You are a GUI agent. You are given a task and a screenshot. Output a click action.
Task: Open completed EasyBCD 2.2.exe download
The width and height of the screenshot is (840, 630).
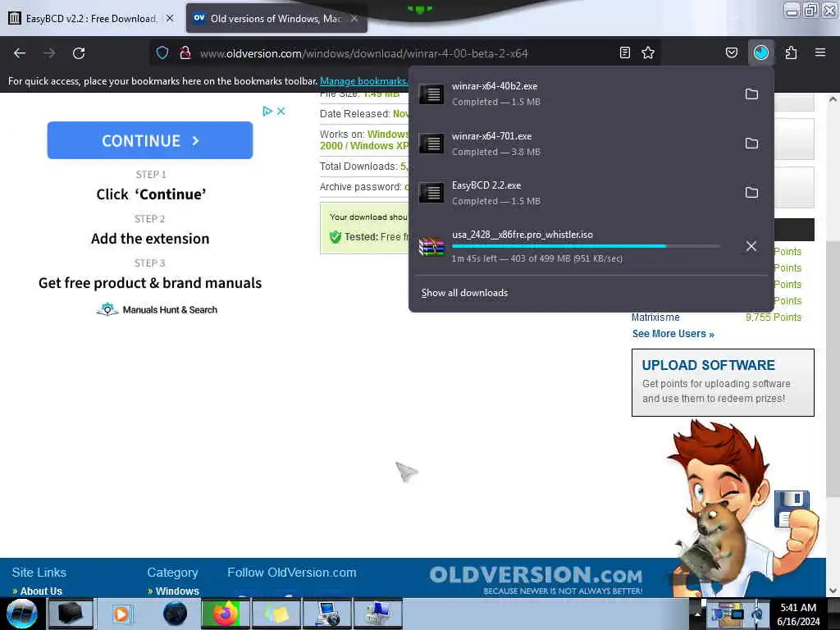574,192
